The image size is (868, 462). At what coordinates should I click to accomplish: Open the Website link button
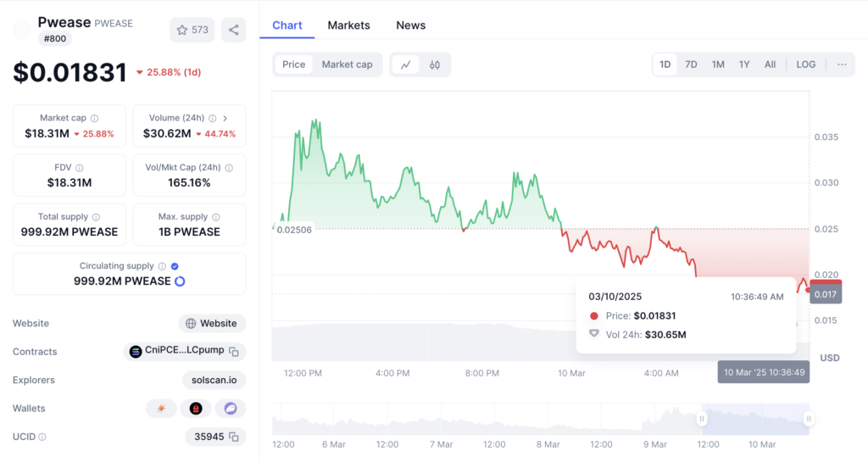pyautogui.click(x=212, y=324)
